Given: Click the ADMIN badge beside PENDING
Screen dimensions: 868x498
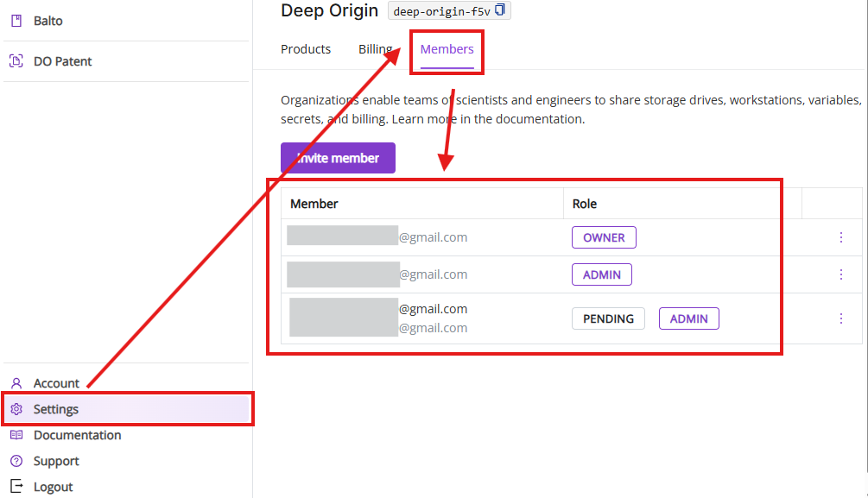Looking at the screenshot, I should (x=688, y=318).
